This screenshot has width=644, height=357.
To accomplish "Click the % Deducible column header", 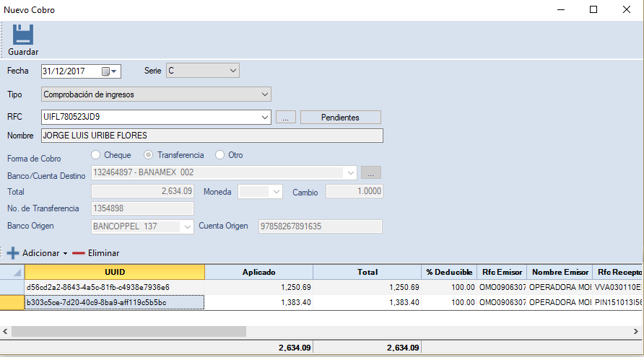I will [x=448, y=272].
